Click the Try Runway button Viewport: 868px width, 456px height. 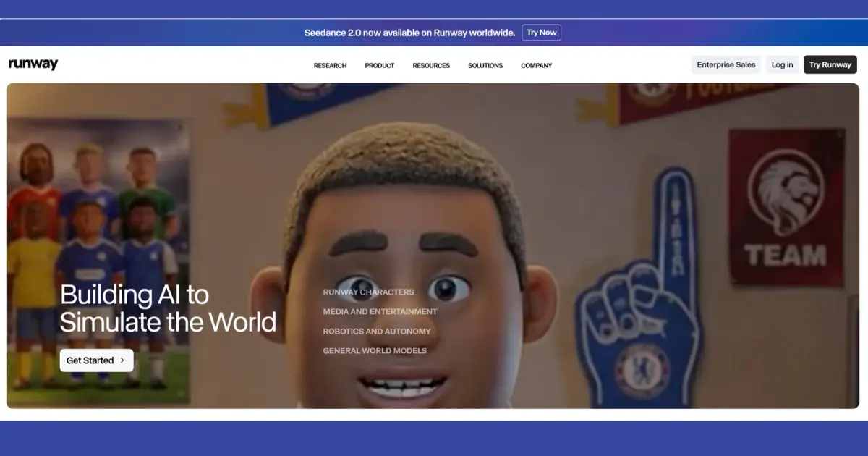[x=830, y=64]
